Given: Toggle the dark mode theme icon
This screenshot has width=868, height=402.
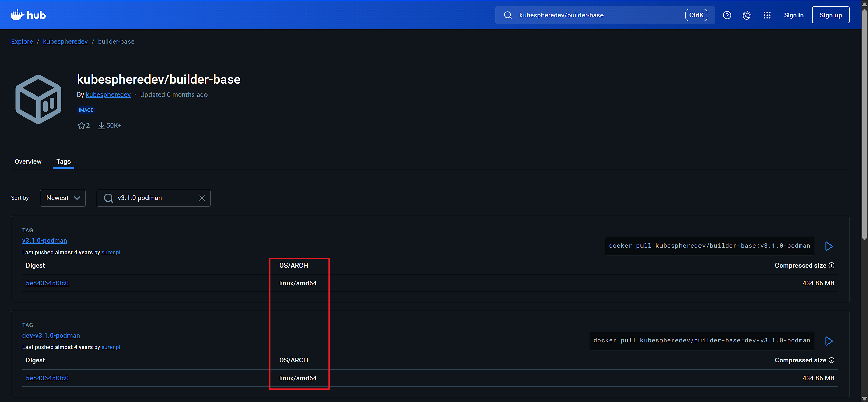Looking at the screenshot, I should [747, 15].
